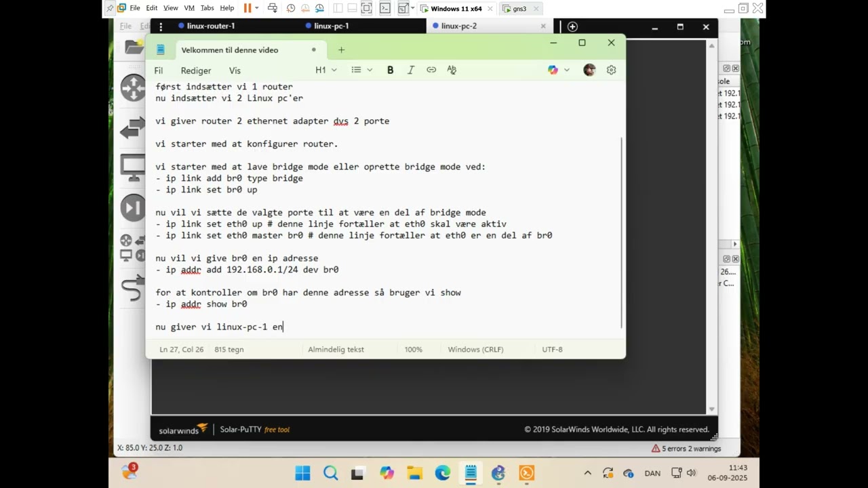The width and height of the screenshot is (868, 488).
Task: Toggle bold formatting in Notepad
Action: 390,70
